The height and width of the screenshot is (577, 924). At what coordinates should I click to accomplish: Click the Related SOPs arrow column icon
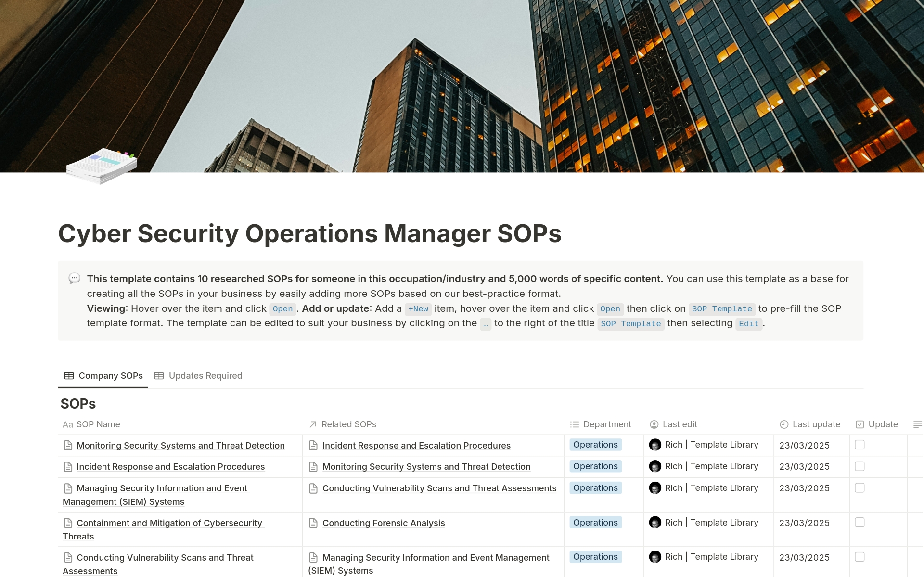click(313, 424)
